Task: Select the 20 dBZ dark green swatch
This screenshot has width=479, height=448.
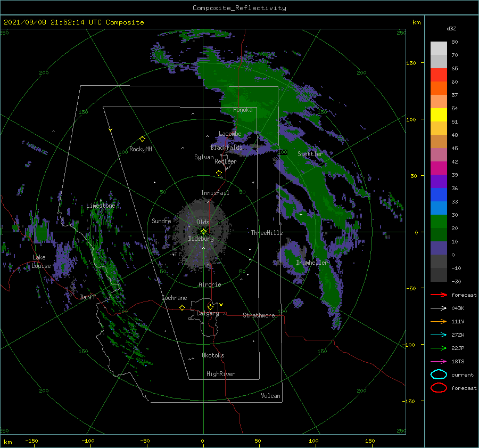Action: (x=439, y=234)
